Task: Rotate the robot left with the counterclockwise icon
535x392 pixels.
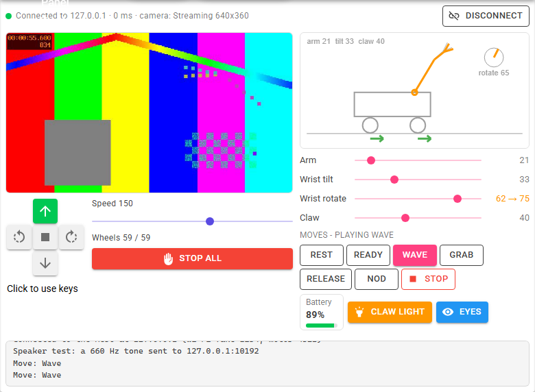Action: pyautogui.click(x=19, y=237)
